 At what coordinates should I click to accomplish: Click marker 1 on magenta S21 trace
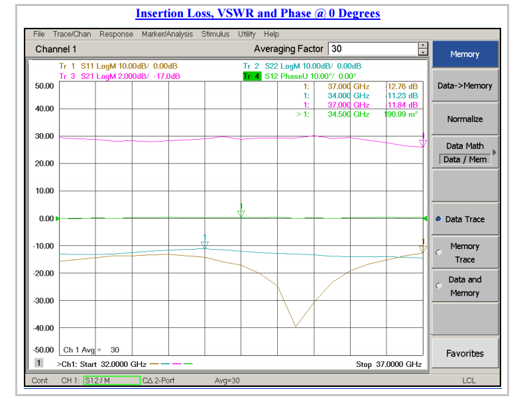tap(422, 143)
